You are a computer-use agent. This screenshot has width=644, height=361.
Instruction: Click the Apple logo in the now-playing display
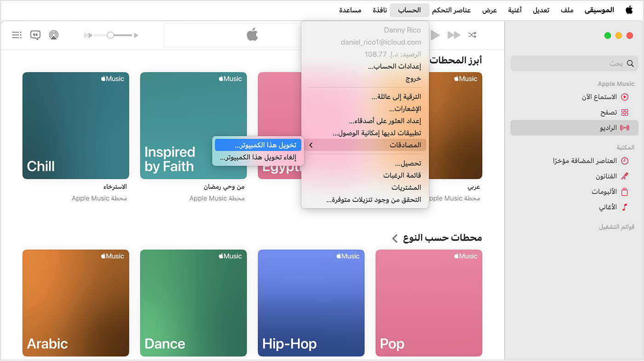(252, 35)
